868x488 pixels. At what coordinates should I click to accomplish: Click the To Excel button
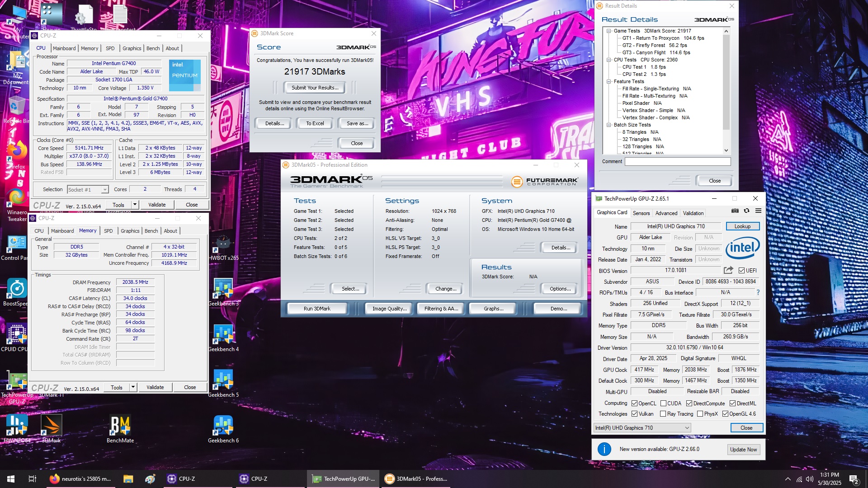pyautogui.click(x=315, y=123)
